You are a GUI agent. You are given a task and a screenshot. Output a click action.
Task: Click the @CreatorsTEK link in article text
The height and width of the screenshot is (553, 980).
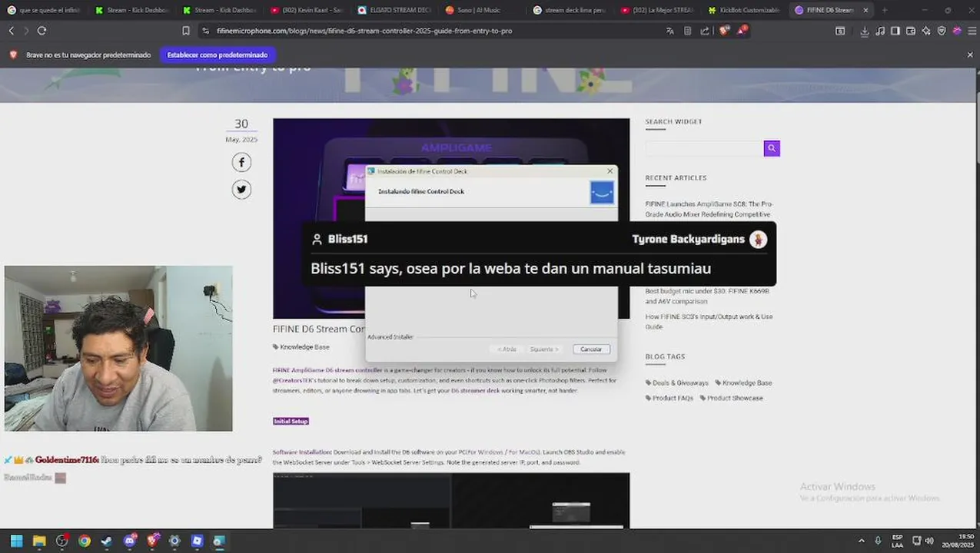(290, 380)
